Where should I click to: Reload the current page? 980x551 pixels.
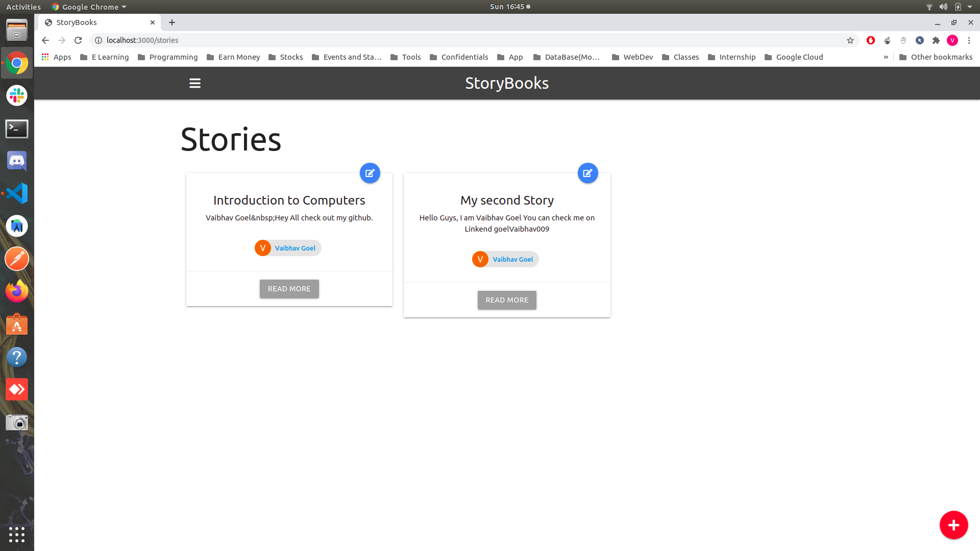(x=78, y=40)
